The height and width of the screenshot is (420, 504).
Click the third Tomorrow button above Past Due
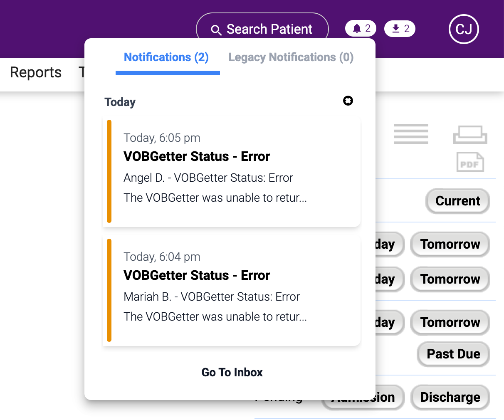(x=450, y=322)
